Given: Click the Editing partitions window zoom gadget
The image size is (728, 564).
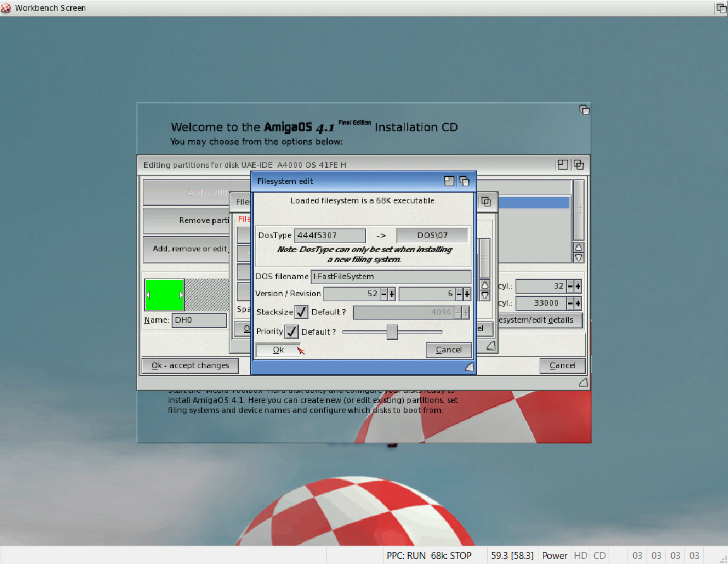Looking at the screenshot, I should (562, 165).
